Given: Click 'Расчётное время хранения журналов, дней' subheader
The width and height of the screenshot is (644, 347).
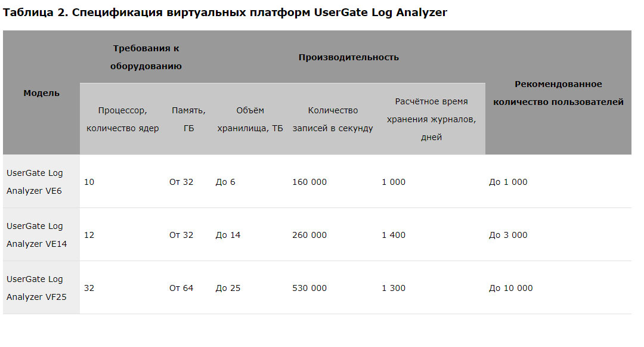Looking at the screenshot, I should coord(431,119).
